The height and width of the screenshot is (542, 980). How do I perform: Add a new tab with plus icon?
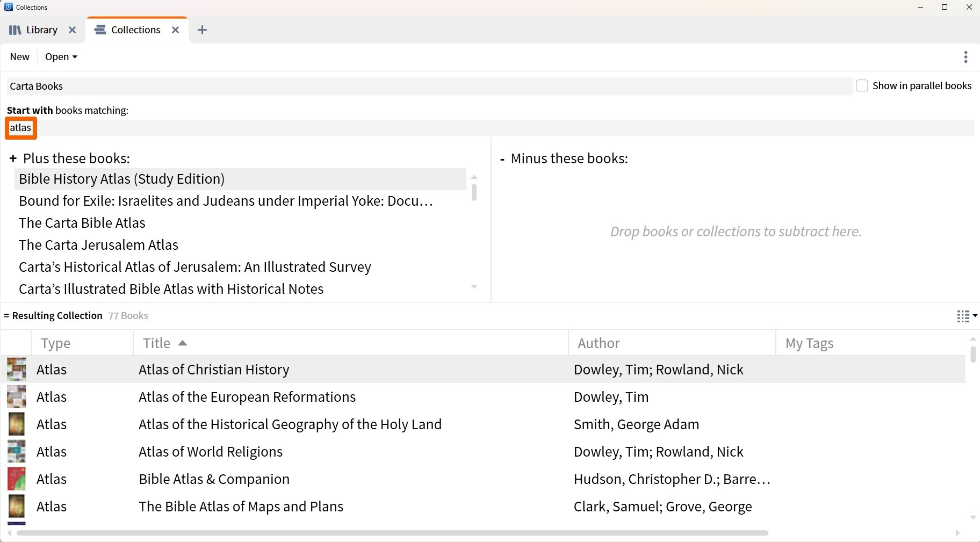(x=202, y=30)
